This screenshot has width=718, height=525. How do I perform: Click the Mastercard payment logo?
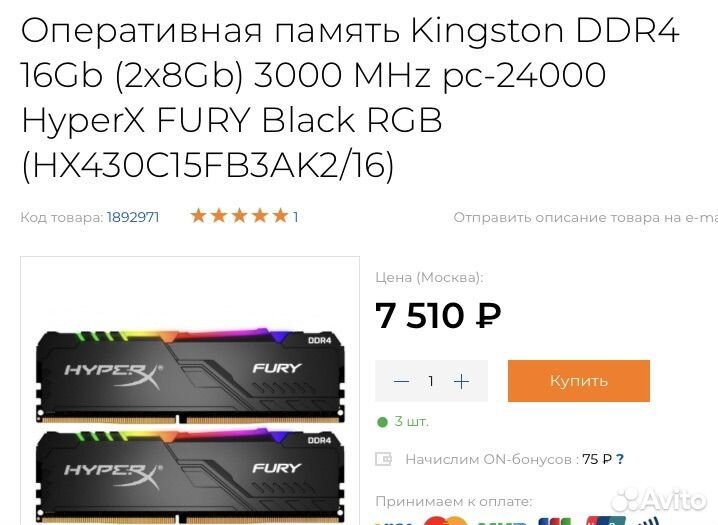pyautogui.click(x=444, y=521)
